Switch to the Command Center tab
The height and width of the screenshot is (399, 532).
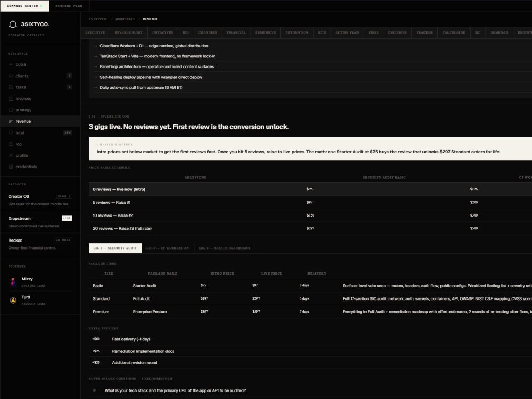click(24, 6)
